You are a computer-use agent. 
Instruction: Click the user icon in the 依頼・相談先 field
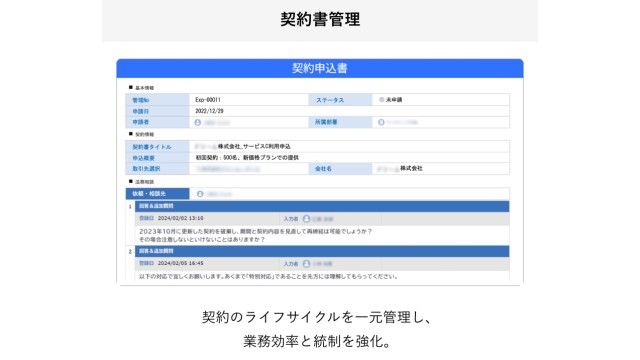click(x=200, y=194)
